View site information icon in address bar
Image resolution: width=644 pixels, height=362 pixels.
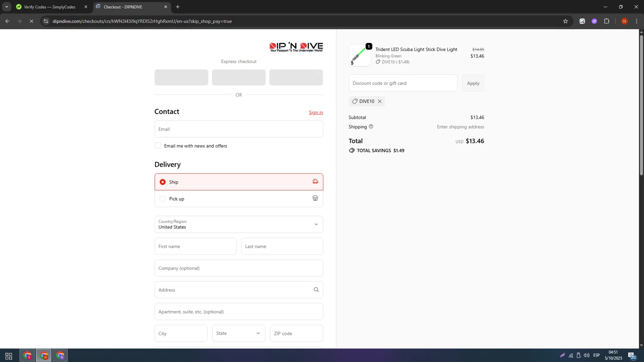[x=46, y=21]
